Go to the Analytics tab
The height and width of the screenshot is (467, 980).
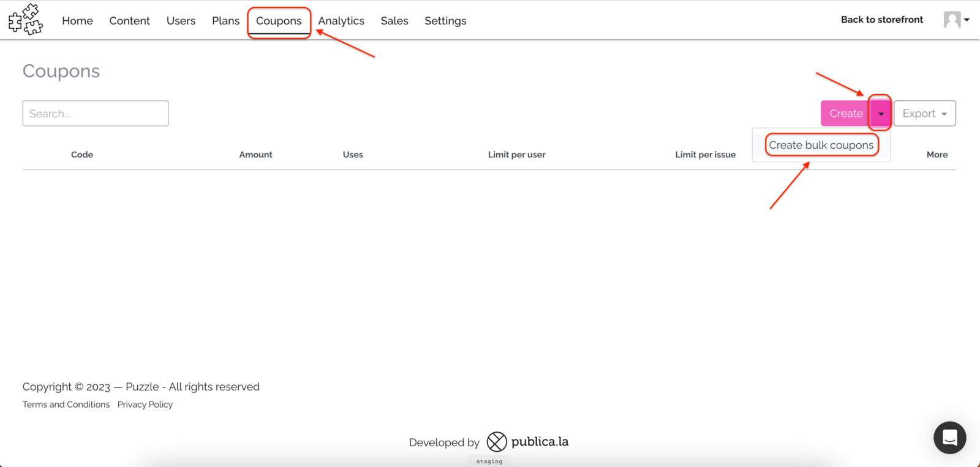tap(341, 21)
